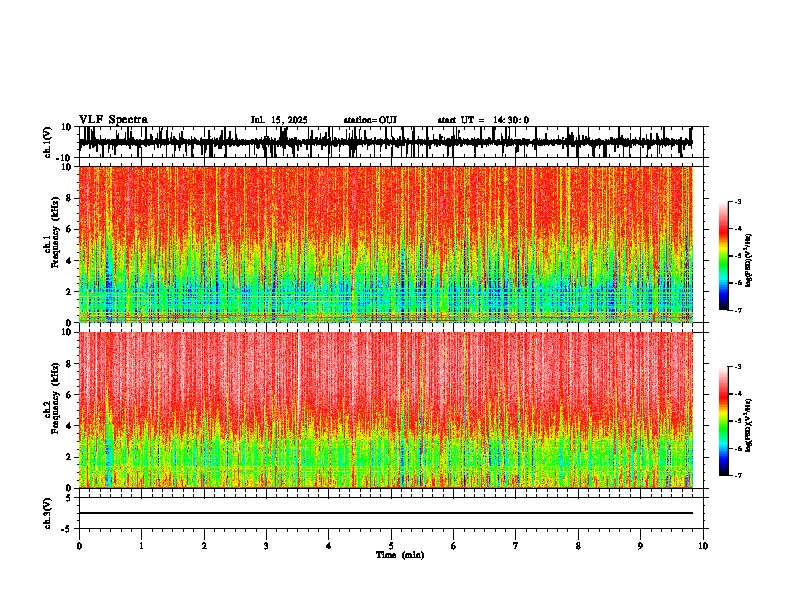Click the "-7" tick on ch.1 color bar
792x612 pixels.
(738, 310)
